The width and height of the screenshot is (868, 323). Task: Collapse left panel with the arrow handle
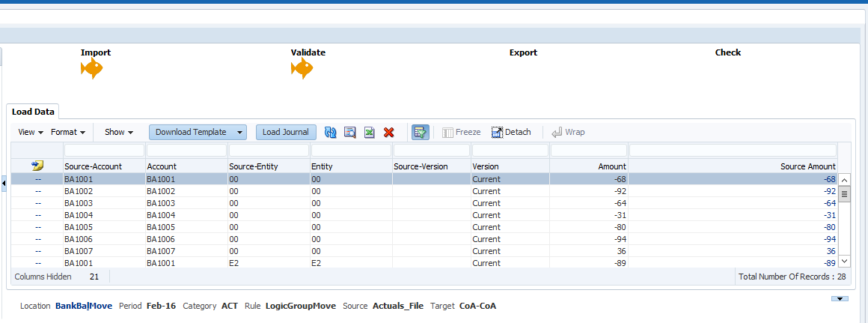[x=3, y=183]
